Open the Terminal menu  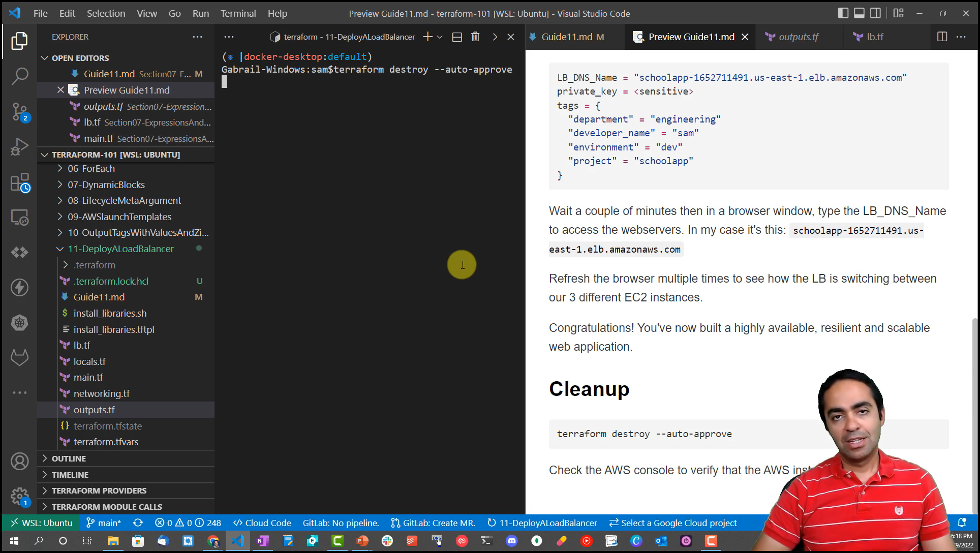[238, 13]
